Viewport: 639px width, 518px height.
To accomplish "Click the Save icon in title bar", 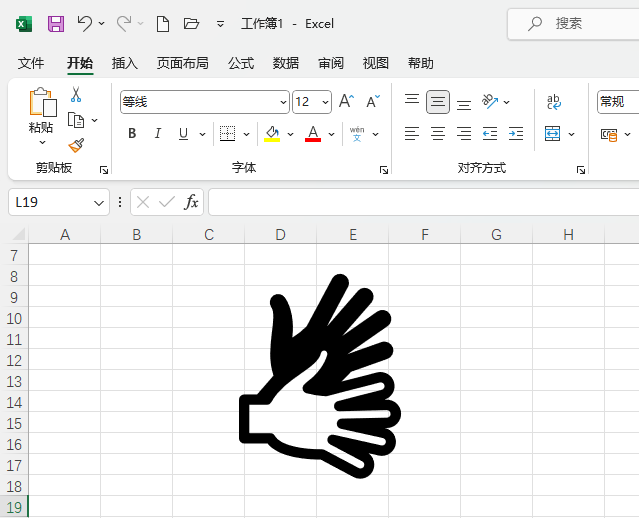I will pyautogui.click(x=56, y=24).
